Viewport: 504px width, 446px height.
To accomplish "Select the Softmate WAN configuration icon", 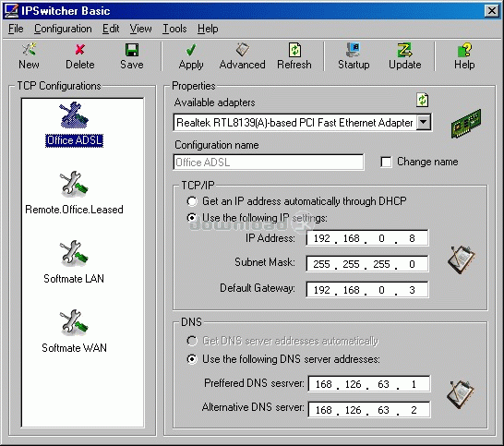I will click(74, 322).
